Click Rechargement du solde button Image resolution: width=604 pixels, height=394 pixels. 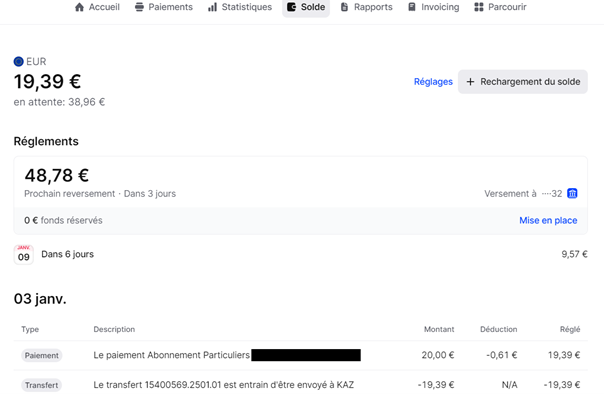523,82
